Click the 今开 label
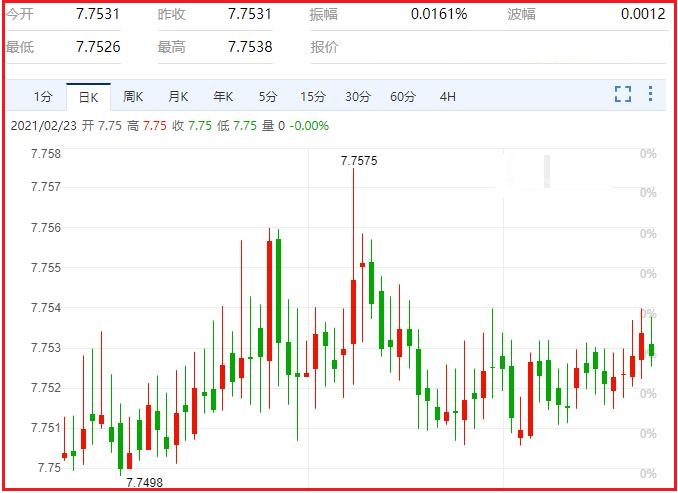678x493 pixels. tap(20, 14)
